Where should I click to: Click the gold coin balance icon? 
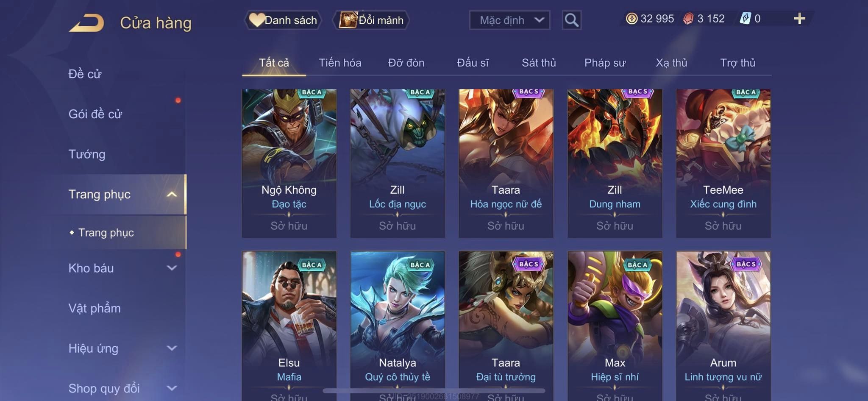click(x=632, y=19)
